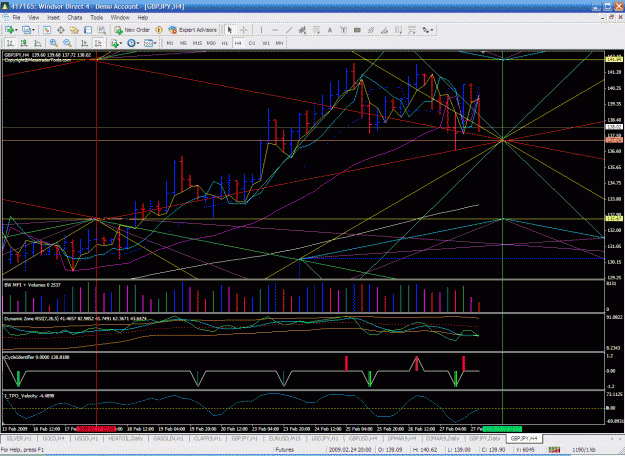Switch to the EURUSD,M15 chart tab
This screenshot has height=456, width=625.
285,438
